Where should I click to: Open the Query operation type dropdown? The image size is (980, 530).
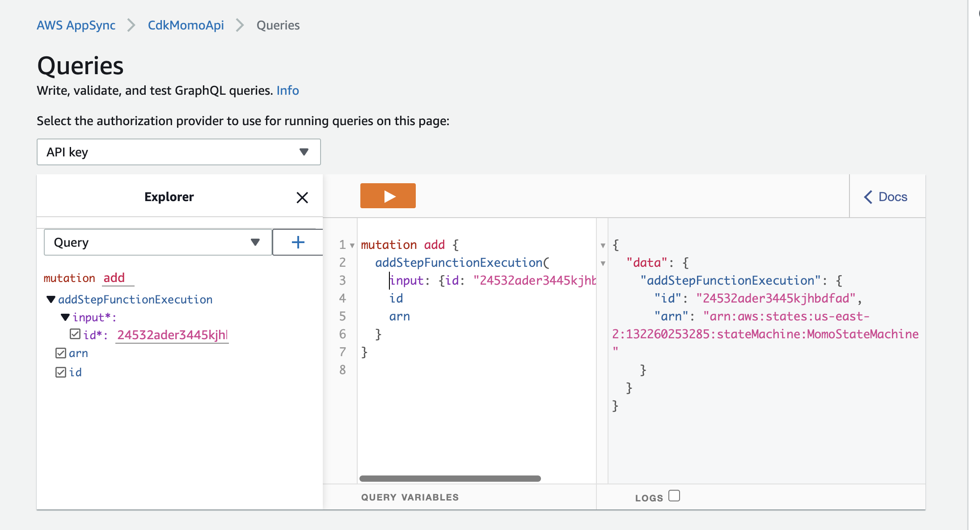click(x=158, y=242)
